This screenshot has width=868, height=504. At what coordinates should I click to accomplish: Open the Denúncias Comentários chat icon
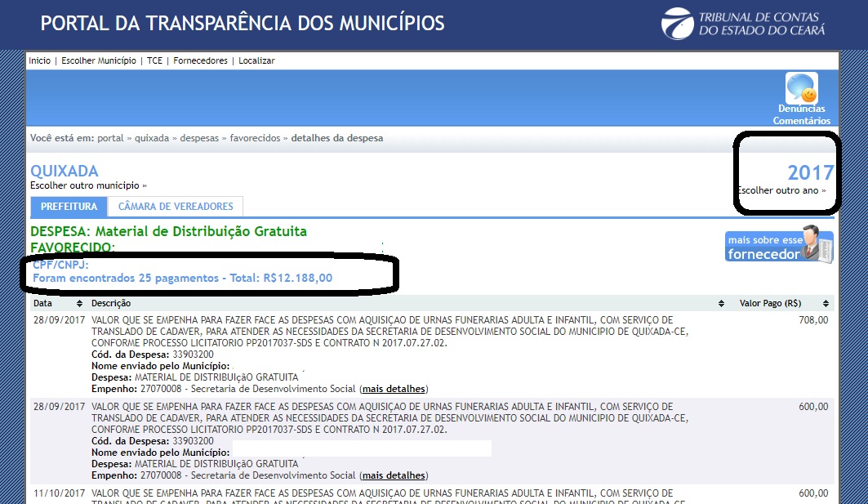[801, 88]
